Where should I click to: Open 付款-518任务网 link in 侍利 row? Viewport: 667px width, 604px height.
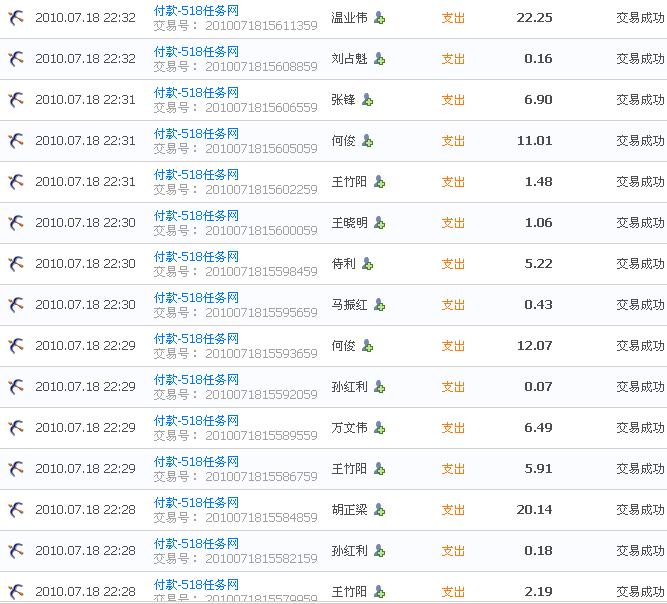click(196, 256)
